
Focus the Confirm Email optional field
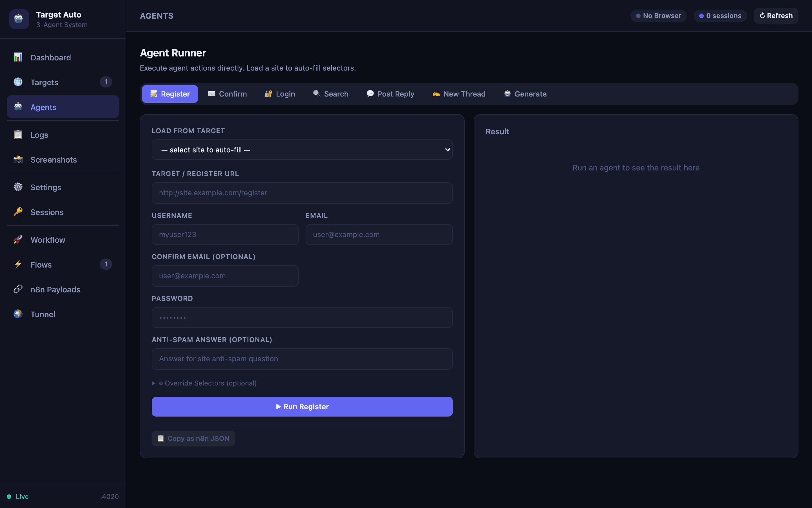(225, 276)
